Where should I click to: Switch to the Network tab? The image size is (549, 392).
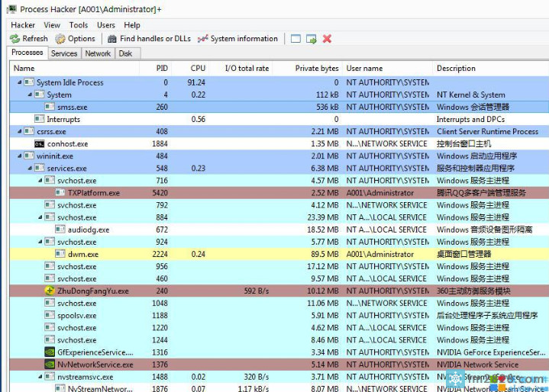98,53
